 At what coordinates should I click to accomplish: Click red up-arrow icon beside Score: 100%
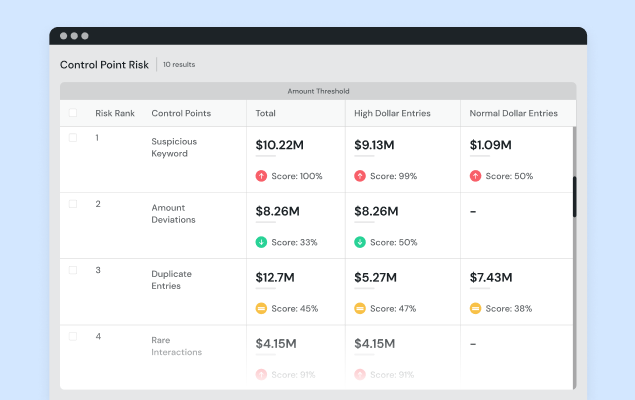point(261,176)
